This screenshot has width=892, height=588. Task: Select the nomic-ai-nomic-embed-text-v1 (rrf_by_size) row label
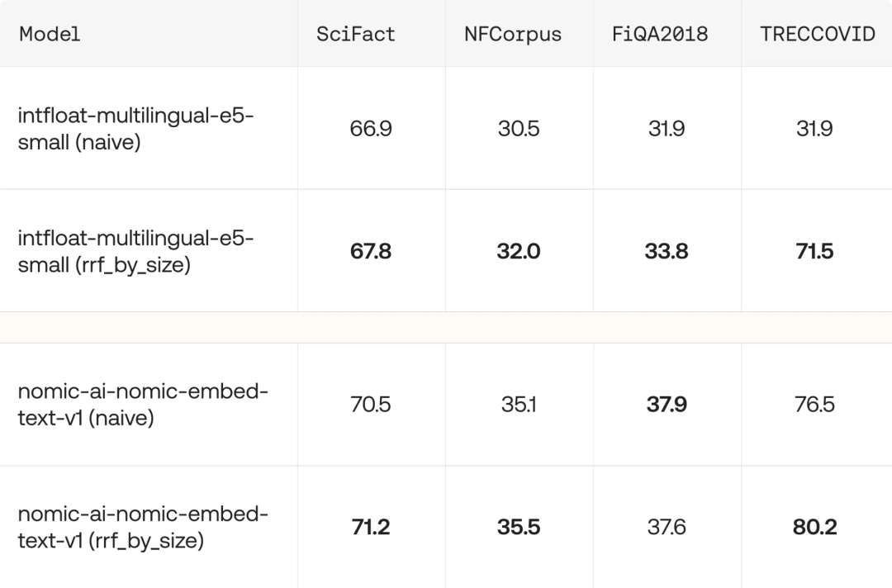click(143, 527)
